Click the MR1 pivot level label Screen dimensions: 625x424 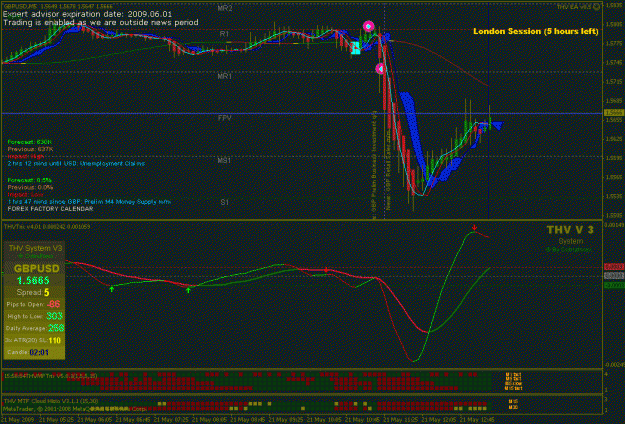pyautogui.click(x=225, y=76)
